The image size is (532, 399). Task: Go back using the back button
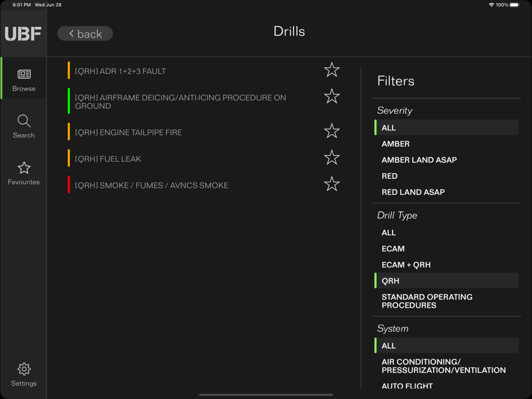coord(85,34)
